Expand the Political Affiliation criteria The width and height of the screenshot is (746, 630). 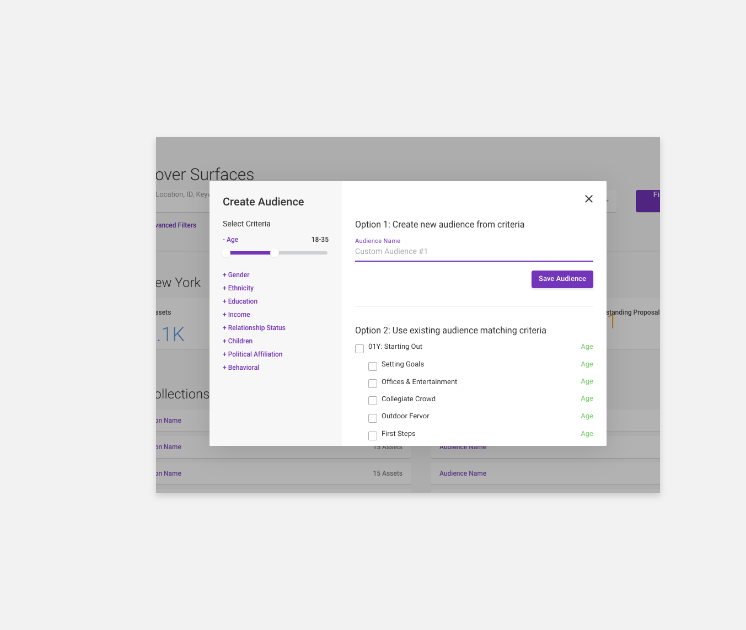pyautogui.click(x=253, y=354)
